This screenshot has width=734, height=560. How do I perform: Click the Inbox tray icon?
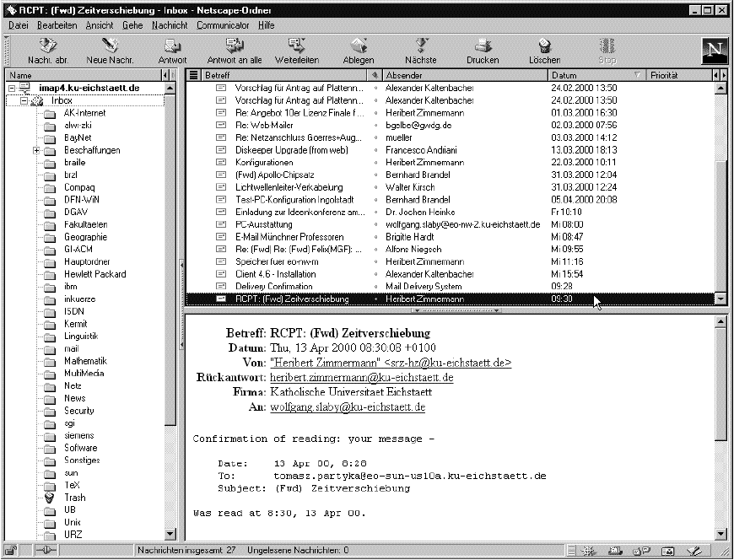tap(37, 100)
